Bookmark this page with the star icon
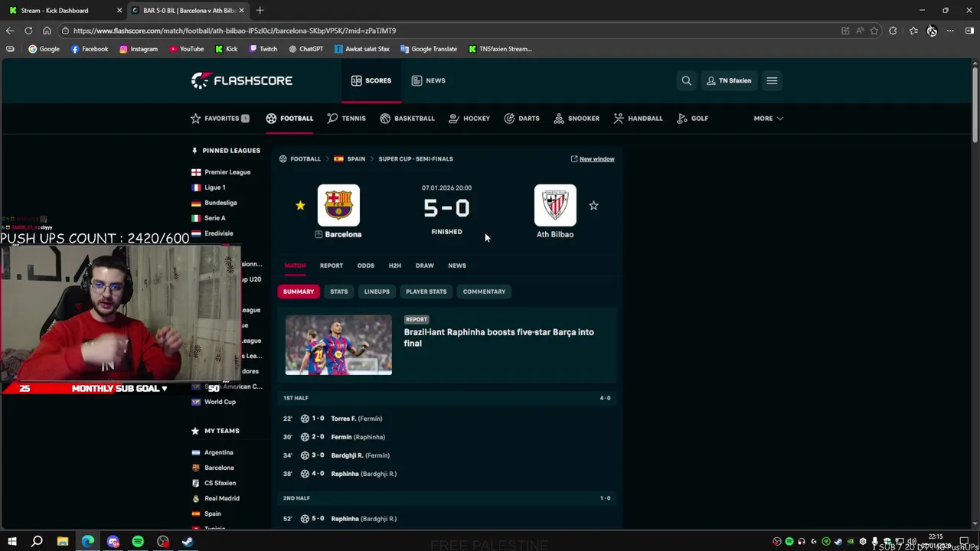 [874, 31]
